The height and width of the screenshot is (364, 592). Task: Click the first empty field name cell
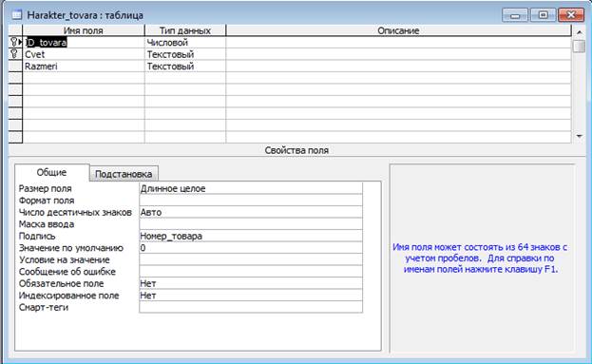tap(84, 78)
